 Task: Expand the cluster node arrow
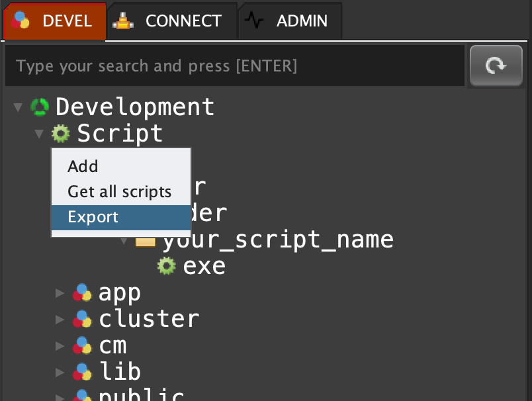coord(60,319)
